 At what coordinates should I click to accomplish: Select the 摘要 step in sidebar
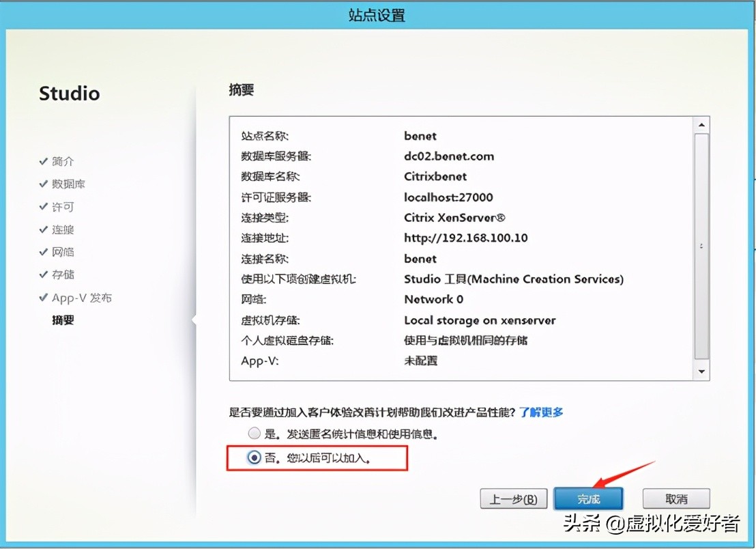(x=63, y=320)
